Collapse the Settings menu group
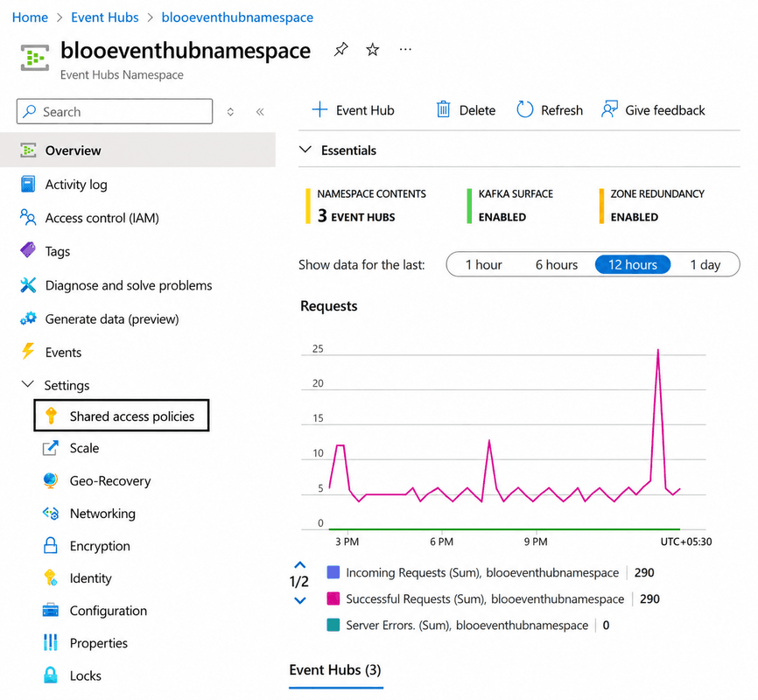The image size is (758, 700). (x=27, y=384)
